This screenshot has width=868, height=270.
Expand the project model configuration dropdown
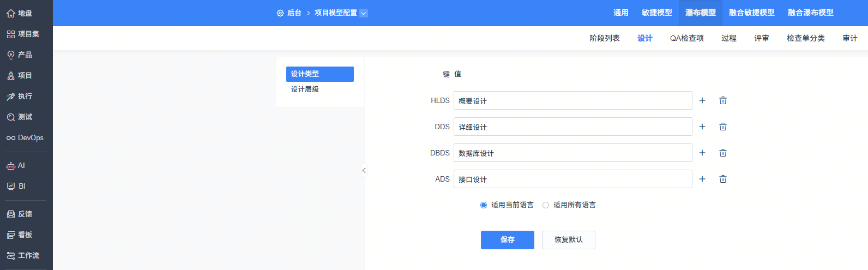click(364, 13)
